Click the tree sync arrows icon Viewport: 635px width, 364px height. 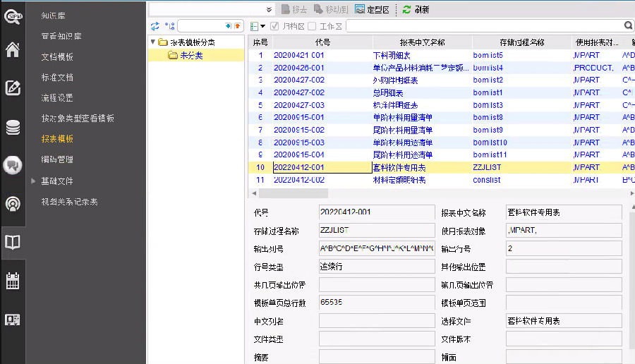pos(155,26)
